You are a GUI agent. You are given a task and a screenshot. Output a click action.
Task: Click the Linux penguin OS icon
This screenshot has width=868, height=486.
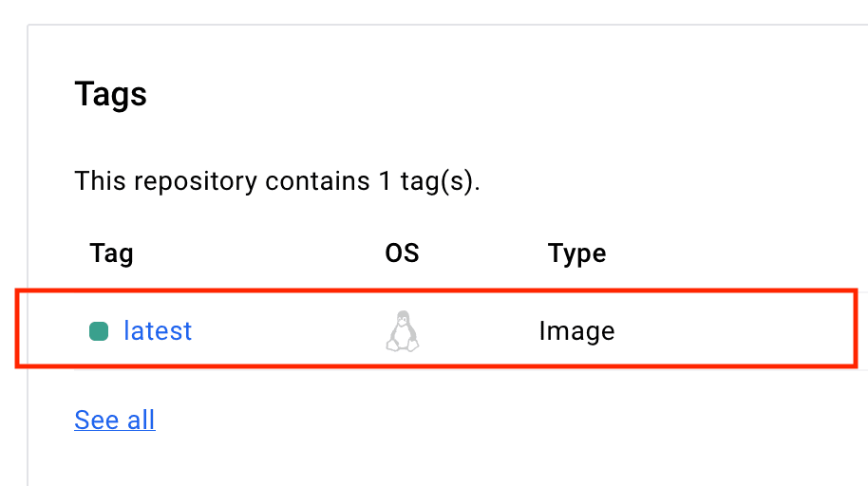click(403, 331)
